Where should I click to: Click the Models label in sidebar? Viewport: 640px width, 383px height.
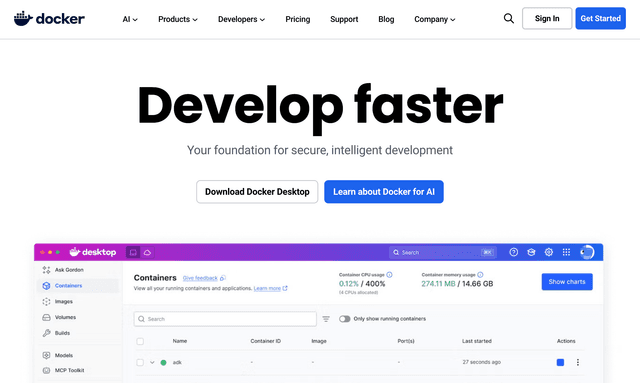(x=64, y=355)
